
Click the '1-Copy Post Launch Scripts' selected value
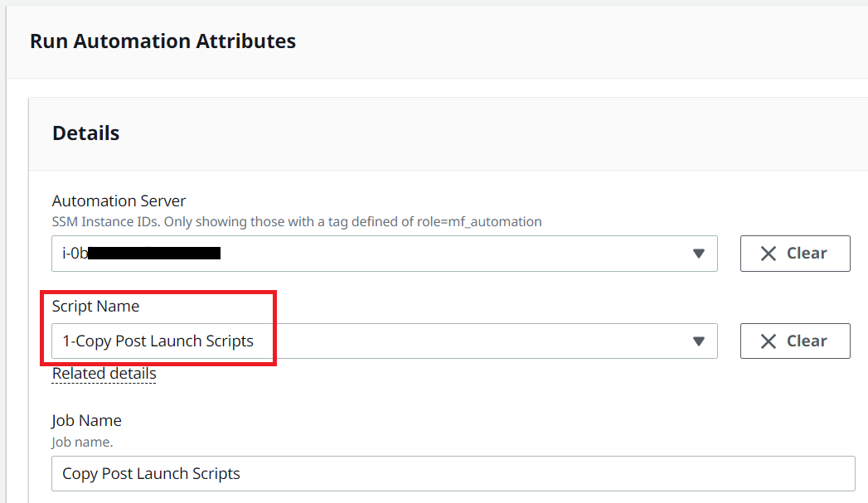click(x=158, y=341)
